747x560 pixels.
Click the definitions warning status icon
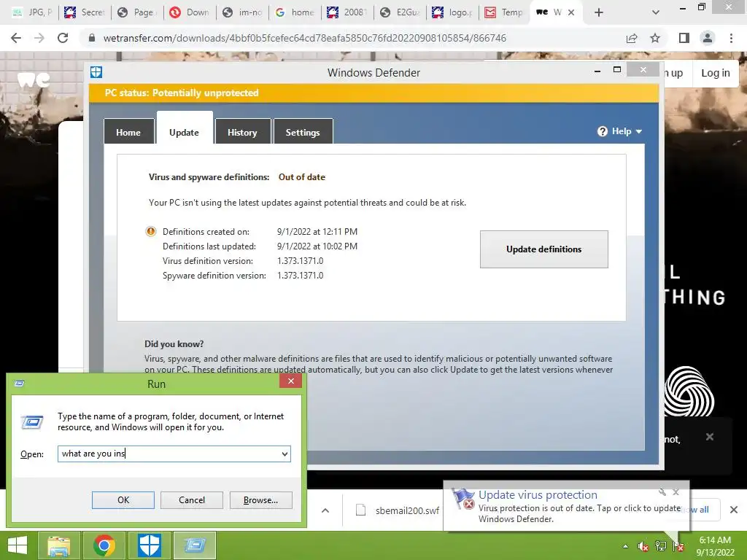click(x=150, y=231)
